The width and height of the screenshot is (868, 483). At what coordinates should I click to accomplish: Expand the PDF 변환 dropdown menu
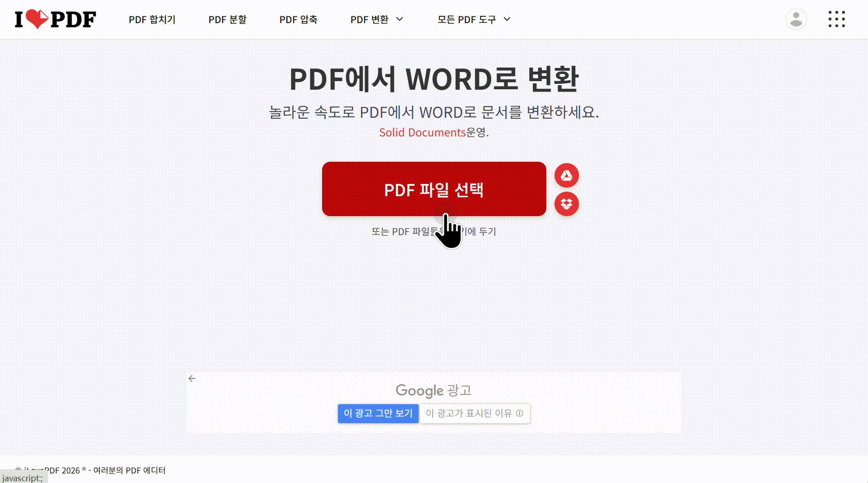[376, 19]
